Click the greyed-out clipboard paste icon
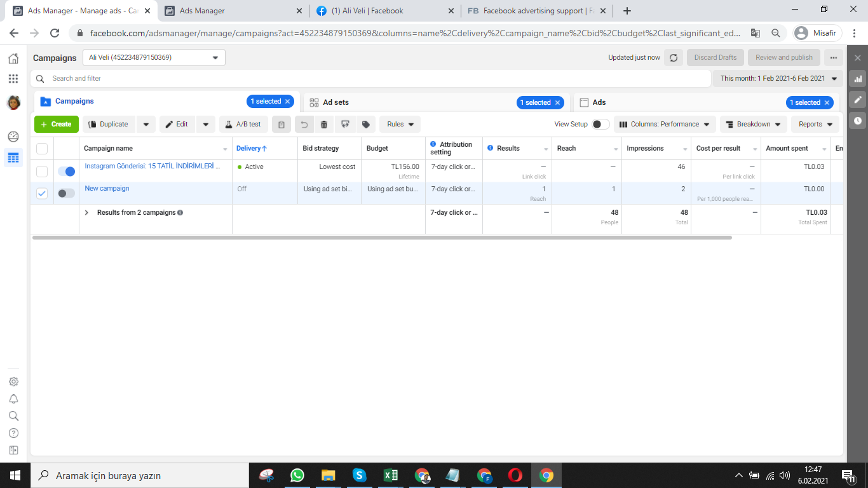The image size is (868, 488). pos(281,125)
